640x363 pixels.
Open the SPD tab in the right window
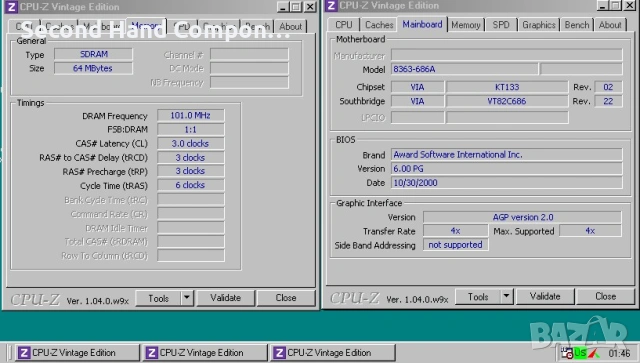pyautogui.click(x=501, y=25)
